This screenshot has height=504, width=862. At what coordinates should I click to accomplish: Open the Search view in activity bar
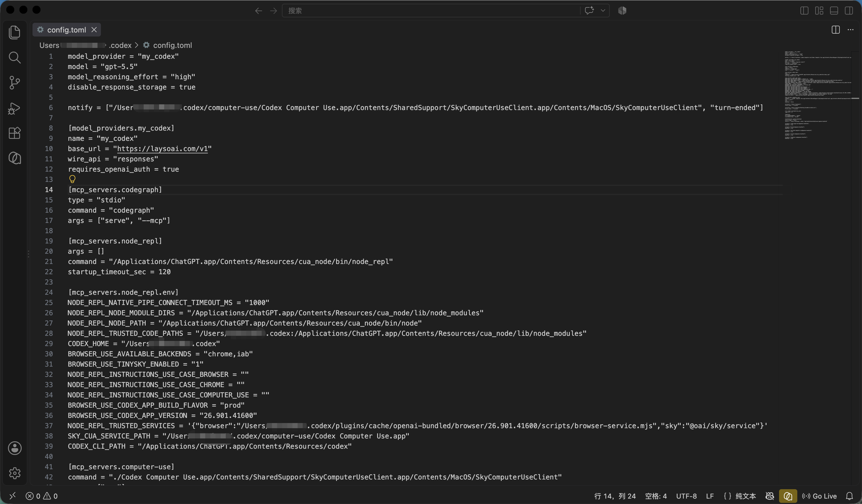point(14,58)
